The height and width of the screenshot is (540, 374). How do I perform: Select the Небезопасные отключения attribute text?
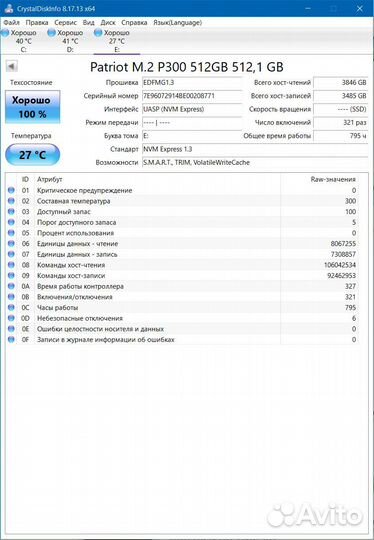80,319
